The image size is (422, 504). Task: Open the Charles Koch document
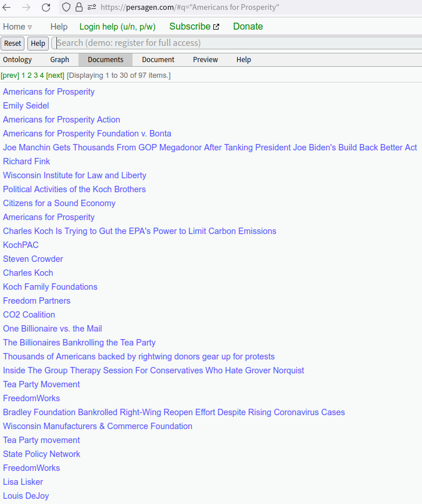click(x=28, y=273)
